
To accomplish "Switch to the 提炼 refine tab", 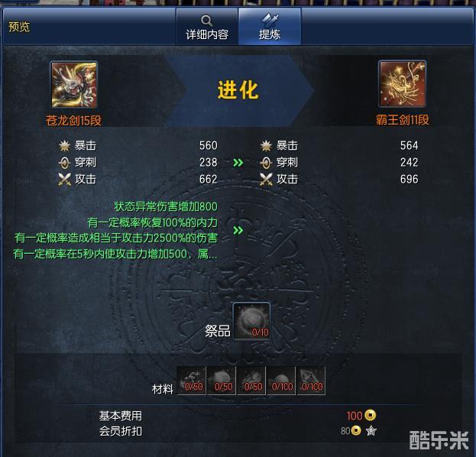I will pyautogui.click(x=270, y=27).
